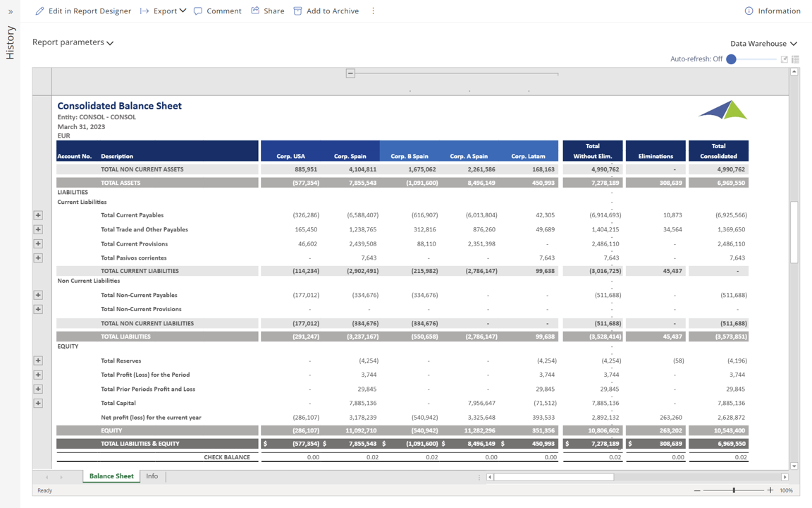Open the Export dropdown menu
The width and height of the screenshot is (812, 508).
point(164,11)
